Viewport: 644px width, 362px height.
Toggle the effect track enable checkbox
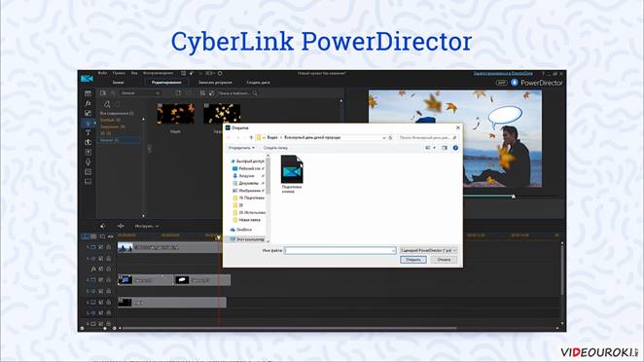pyautogui.click(x=101, y=269)
